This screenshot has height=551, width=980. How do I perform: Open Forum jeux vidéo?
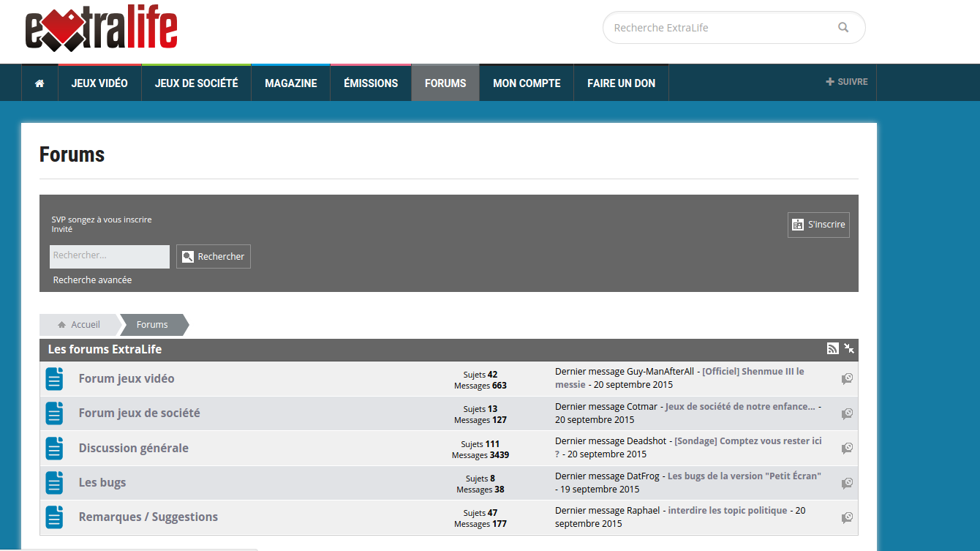click(127, 378)
